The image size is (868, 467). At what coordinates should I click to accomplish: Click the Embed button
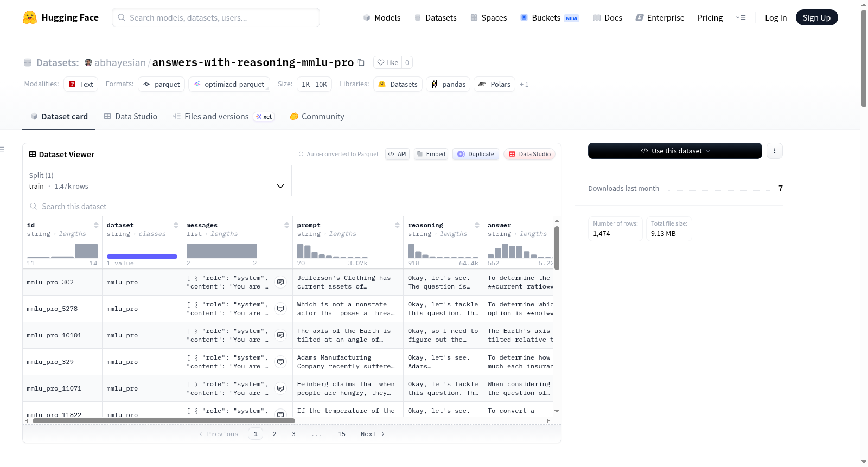[431, 154]
